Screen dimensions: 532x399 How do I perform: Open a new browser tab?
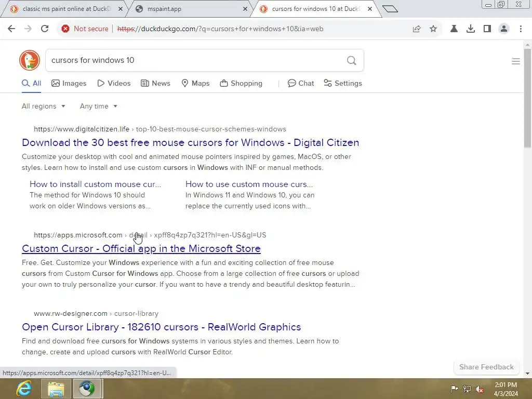(x=390, y=9)
